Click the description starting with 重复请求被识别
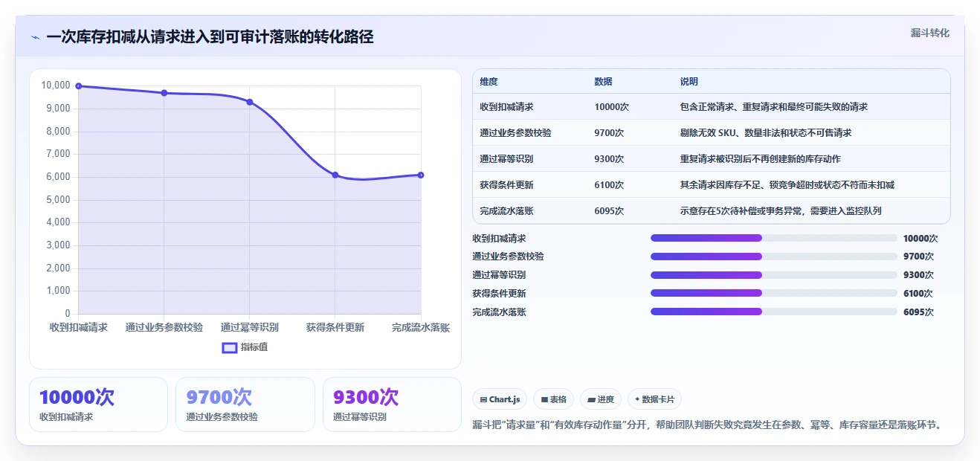The image size is (980, 461). 760,159
